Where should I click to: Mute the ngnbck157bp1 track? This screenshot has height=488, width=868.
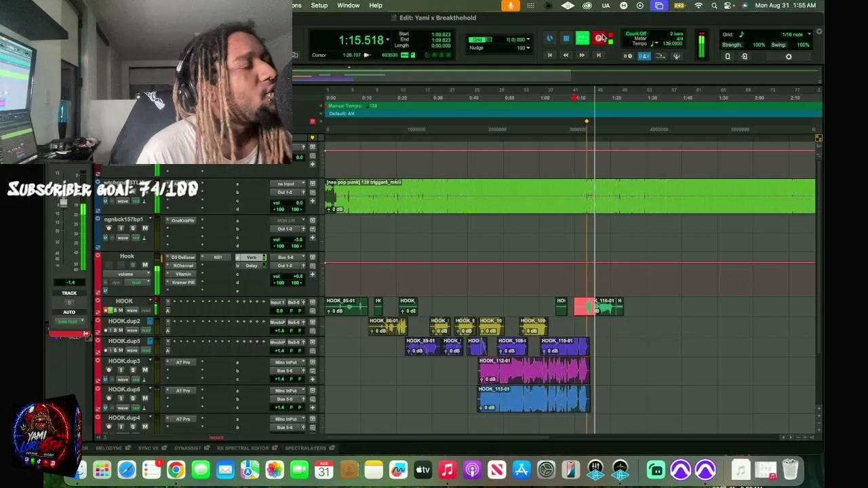click(x=144, y=228)
